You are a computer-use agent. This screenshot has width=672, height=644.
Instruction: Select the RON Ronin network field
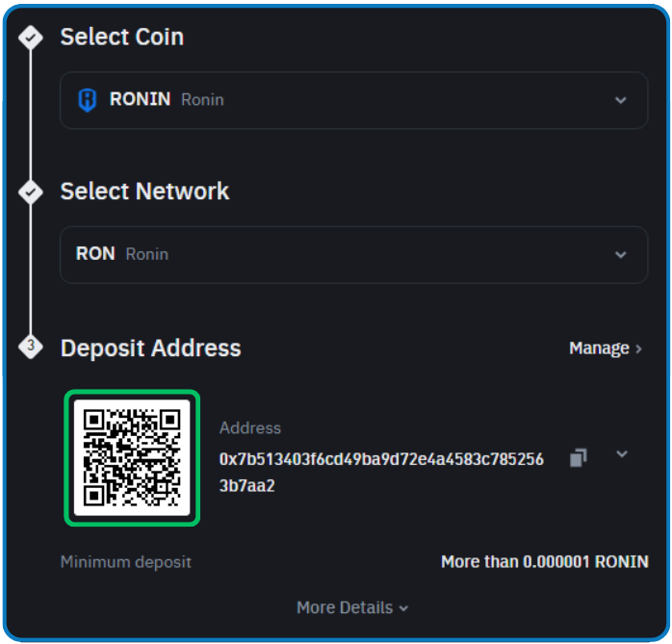point(353,254)
